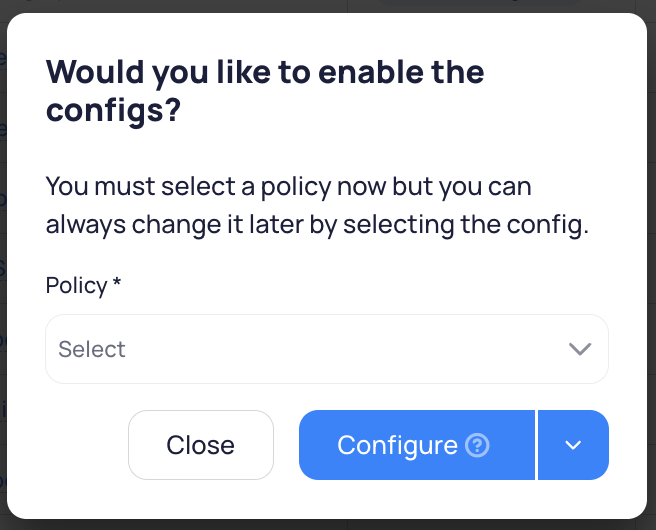Show policy options via the down chevron
The image size is (656, 530).
(580, 349)
